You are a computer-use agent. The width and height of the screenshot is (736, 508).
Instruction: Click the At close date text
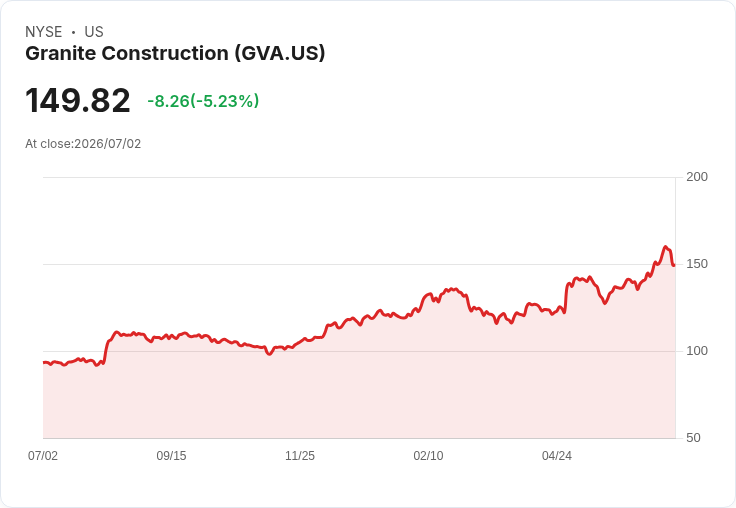pyautogui.click(x=83, y=144)
